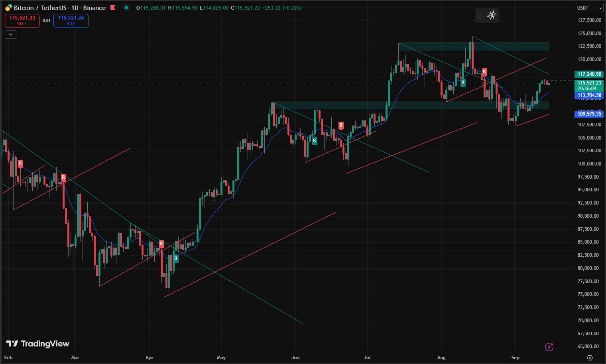Click the 113,704.58 blue price label
Image resolution: width=606 pixels, height=364 pixels.
[x=589, y=95]
